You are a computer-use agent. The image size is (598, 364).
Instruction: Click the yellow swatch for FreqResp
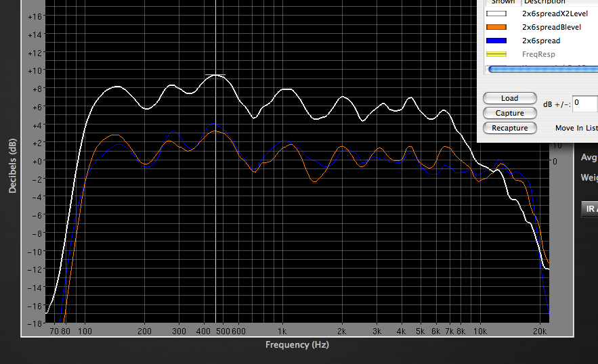click(496, 54)
